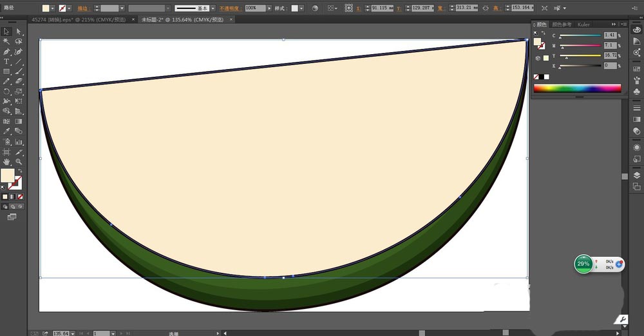Select the Pencil tool
The width and height of the screenshot is (644, 336).
[6, 81]
